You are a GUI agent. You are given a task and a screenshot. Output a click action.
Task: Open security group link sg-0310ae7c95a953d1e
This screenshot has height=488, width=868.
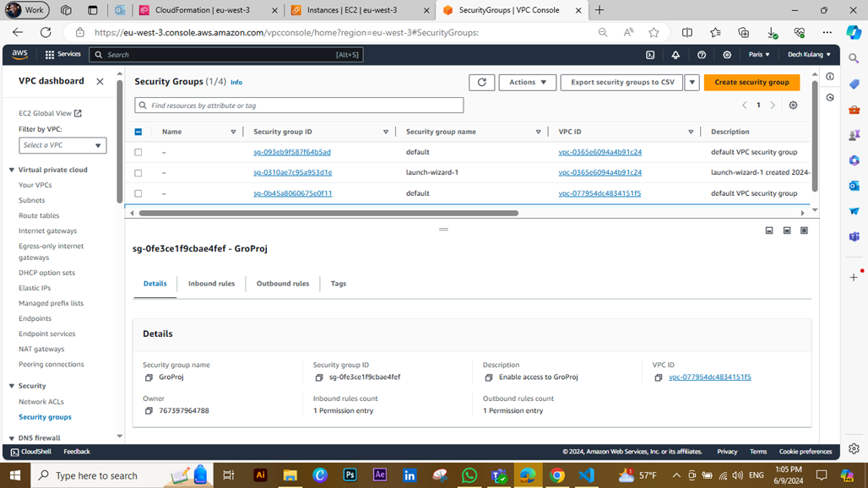pyautogui.click(x=293, y=172)
